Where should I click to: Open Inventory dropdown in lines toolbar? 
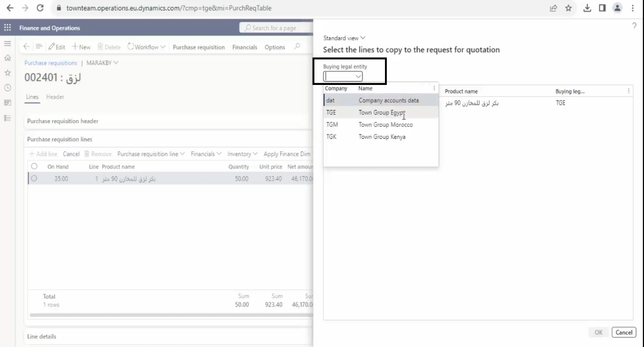[x=243, y=154]
